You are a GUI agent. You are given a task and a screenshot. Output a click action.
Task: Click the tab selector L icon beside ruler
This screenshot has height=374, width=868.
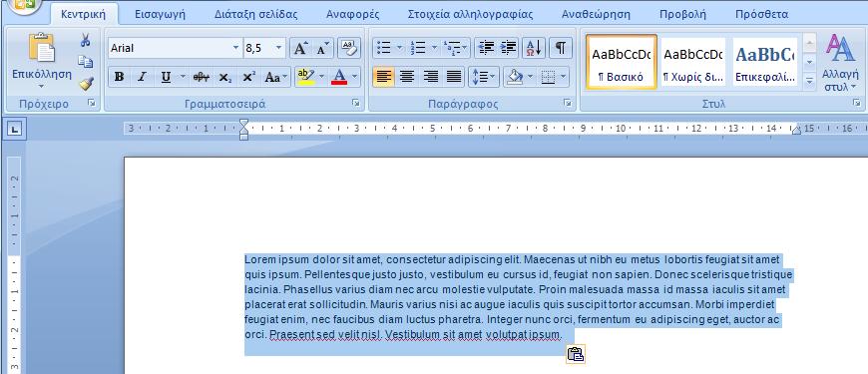[x=15, y=130]
